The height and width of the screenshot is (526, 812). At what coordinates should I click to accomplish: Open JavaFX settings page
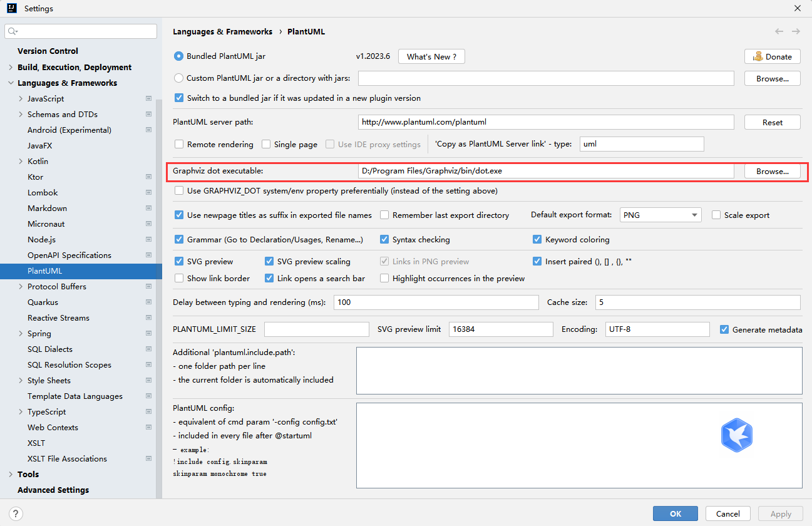click(x=40, y=146)
